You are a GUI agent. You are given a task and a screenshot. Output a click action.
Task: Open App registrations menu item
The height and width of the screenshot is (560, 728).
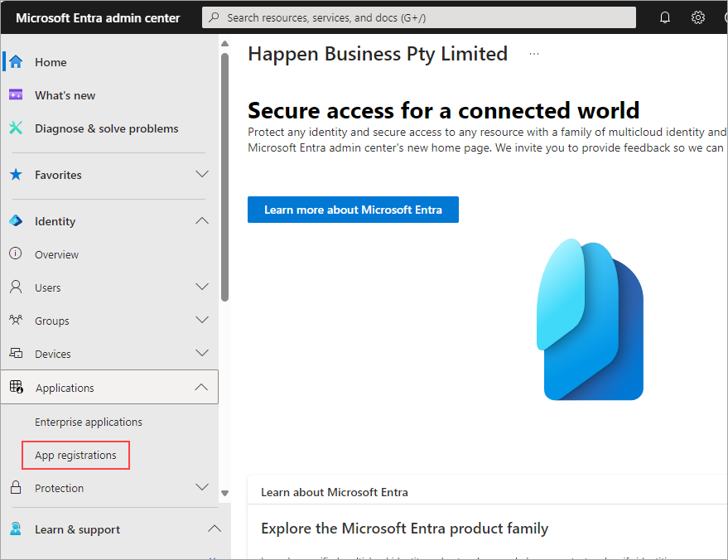pyautogui.click(x=75, y=455)
